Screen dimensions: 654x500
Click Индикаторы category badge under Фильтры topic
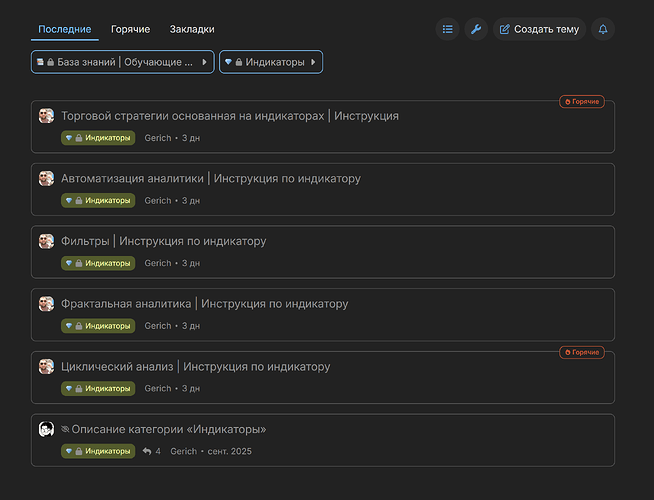tap(98, 263)
